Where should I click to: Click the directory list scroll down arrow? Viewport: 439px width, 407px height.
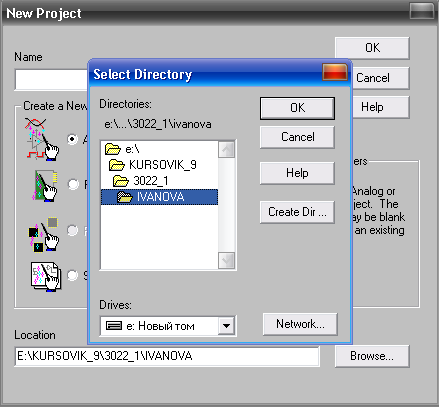[x=227, y=260]
